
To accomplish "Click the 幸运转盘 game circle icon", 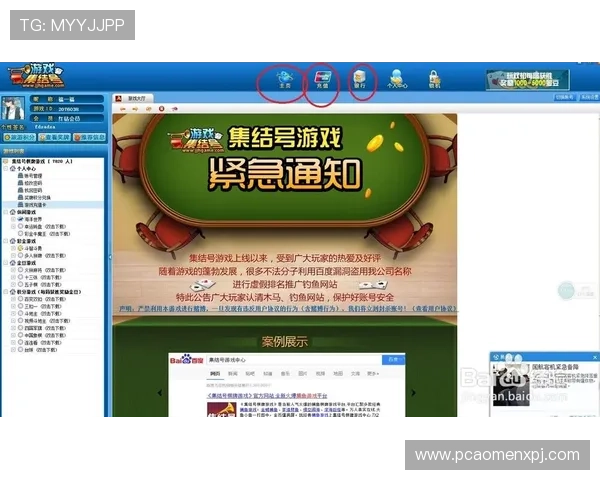I will click(x=21, y=227).
